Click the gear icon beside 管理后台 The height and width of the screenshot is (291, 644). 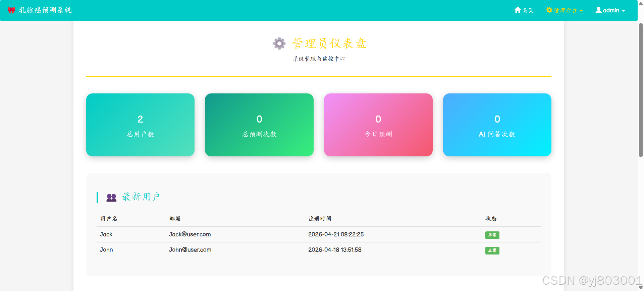click(x=549, y=10)
